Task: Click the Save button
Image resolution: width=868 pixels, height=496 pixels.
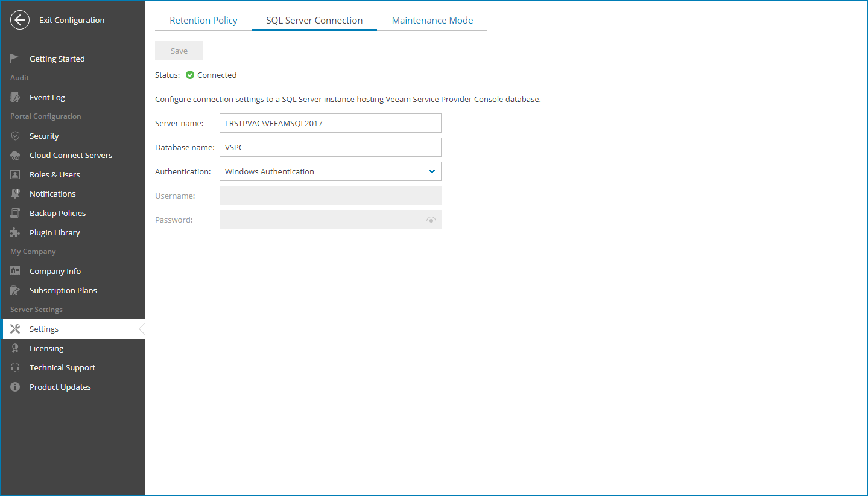Action: click(x=179, y=51)
